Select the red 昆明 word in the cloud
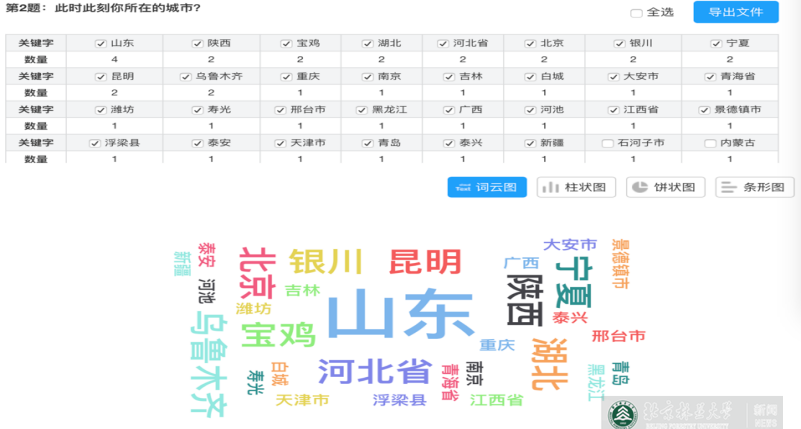 pos(425,262)
